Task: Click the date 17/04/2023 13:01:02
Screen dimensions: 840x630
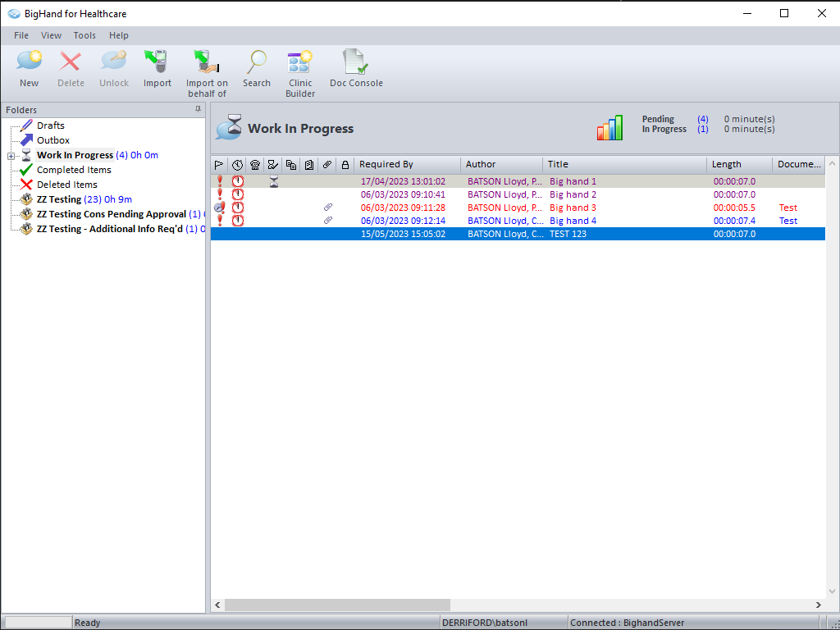Action: point(403,181)
